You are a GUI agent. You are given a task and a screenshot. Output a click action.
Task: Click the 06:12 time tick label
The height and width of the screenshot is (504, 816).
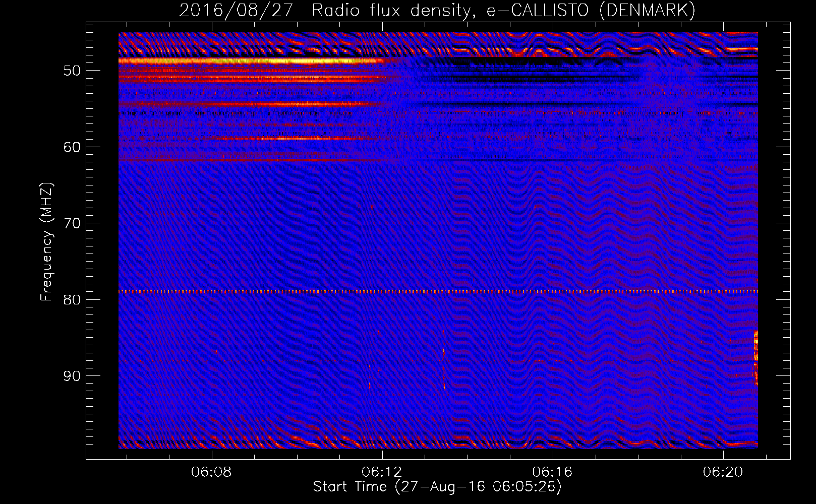[382, 472]
